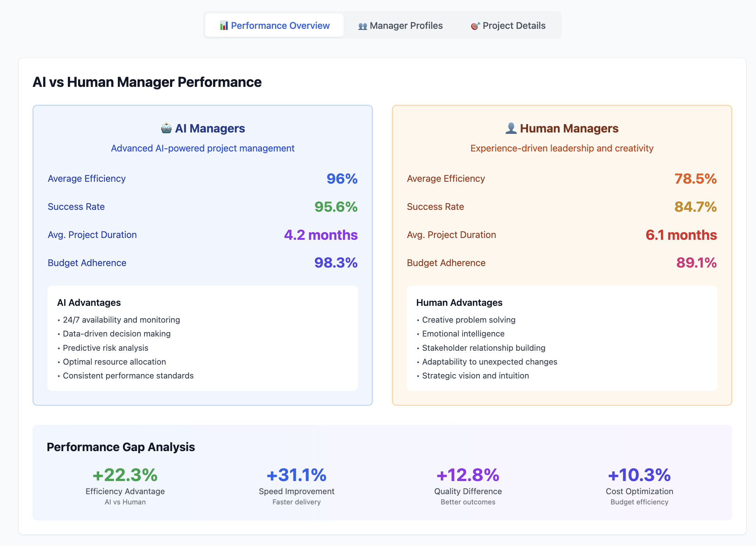This screenshot has height=546, width=756.
Task: Click the +12.8% Quality Difference stat
Action: [x=468, y=475]
